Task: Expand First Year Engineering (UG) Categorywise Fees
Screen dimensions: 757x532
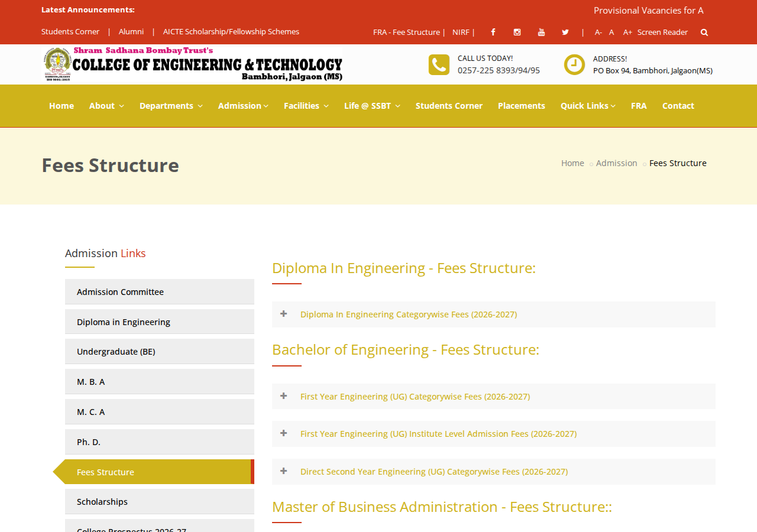Action: pos(494,397)
